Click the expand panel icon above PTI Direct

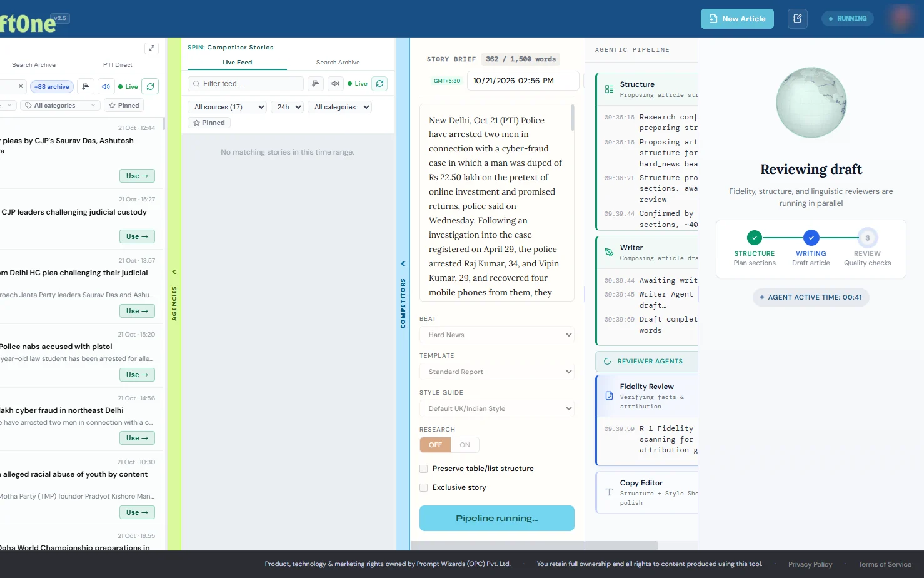point(151,48)
